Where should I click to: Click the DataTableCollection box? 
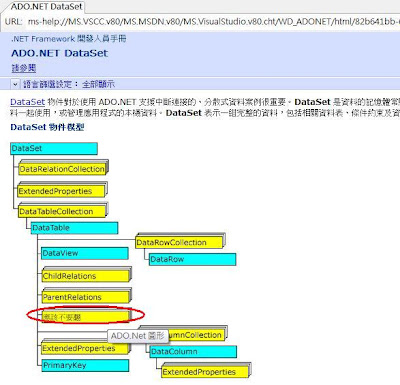click(x=63, y=211)
